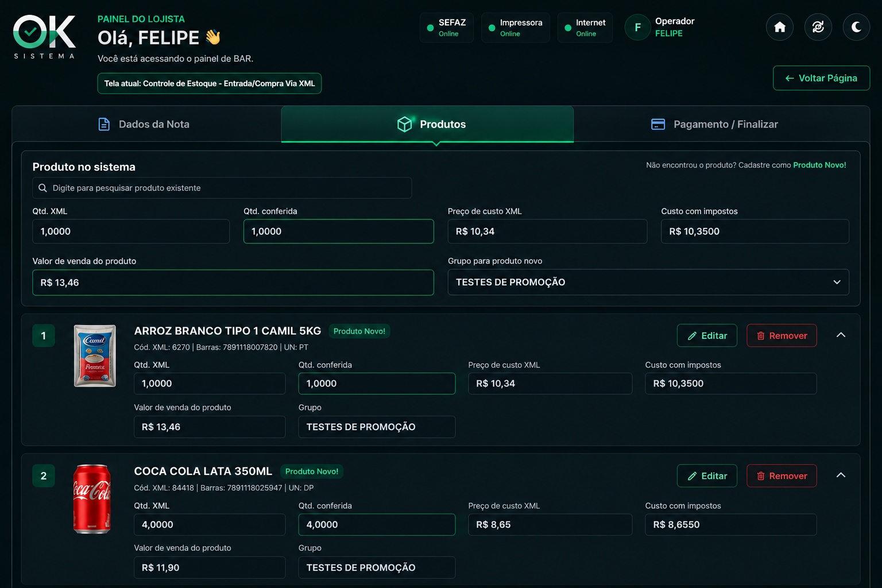Click ARROZ BRANCO TIPO 1 CAMIL 5KG title
The image size is (882, 588).
coord(227,331)
